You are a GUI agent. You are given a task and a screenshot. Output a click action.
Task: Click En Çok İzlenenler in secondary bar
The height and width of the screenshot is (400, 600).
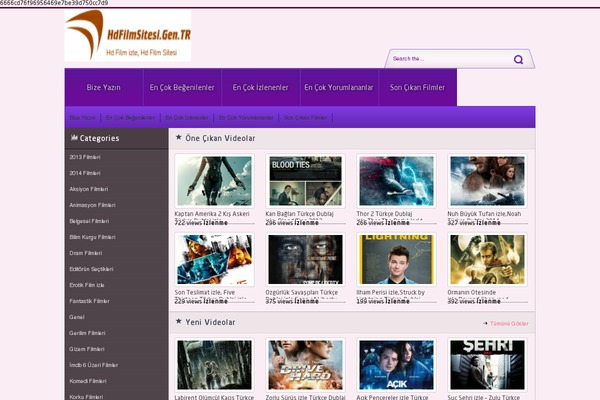[x=187, y=118]
